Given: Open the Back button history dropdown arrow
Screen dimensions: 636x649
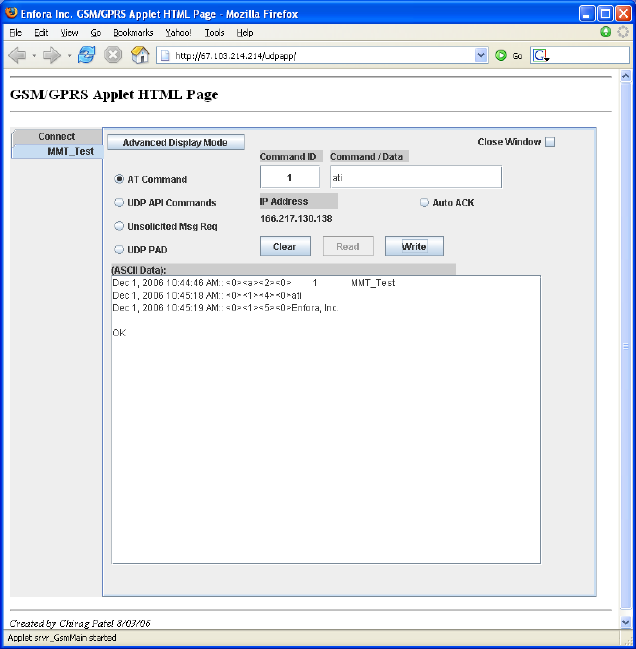Looking at the screenshot, I should coord(34,55).
